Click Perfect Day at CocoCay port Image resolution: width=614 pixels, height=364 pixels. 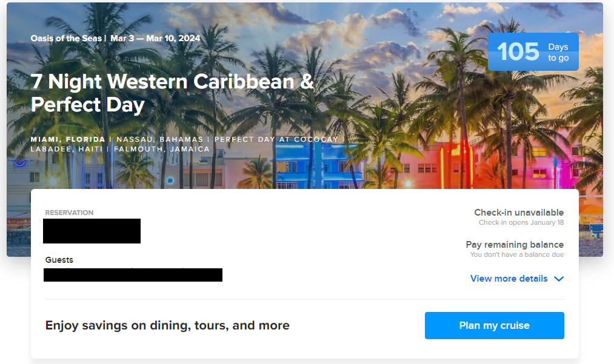pos(276,139)
